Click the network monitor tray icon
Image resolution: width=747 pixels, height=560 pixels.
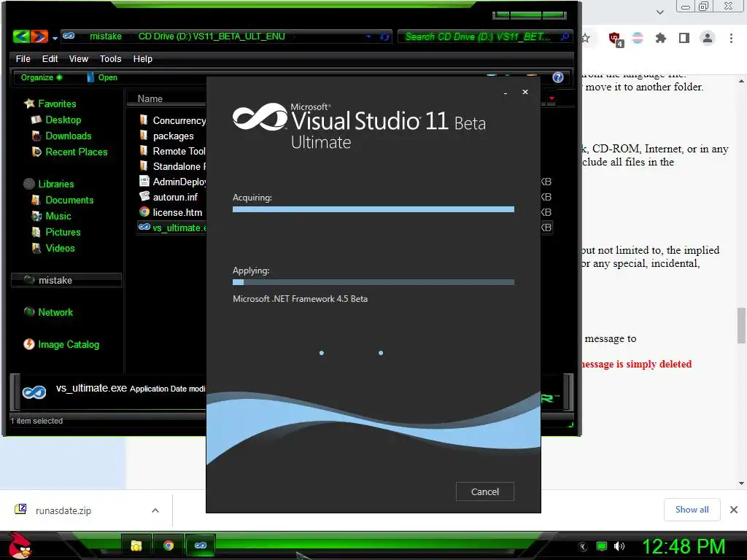pyautogui.click(x=602, y=546)
